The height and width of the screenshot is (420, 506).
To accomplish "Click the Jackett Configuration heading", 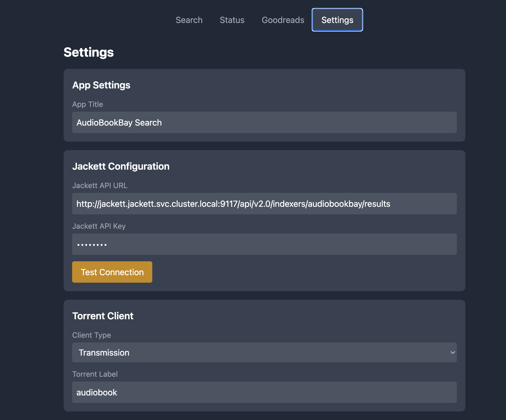I will 121,166.
